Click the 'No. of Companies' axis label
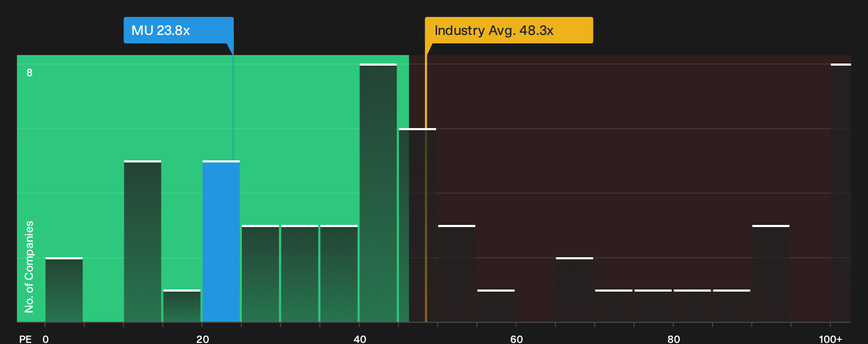 [x=29, y=266]
